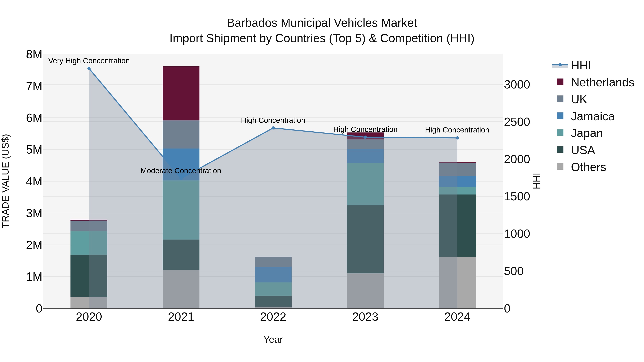Toggle USA series in the legend
Viewport: 644px width, 362px height.
coord(576,150)
